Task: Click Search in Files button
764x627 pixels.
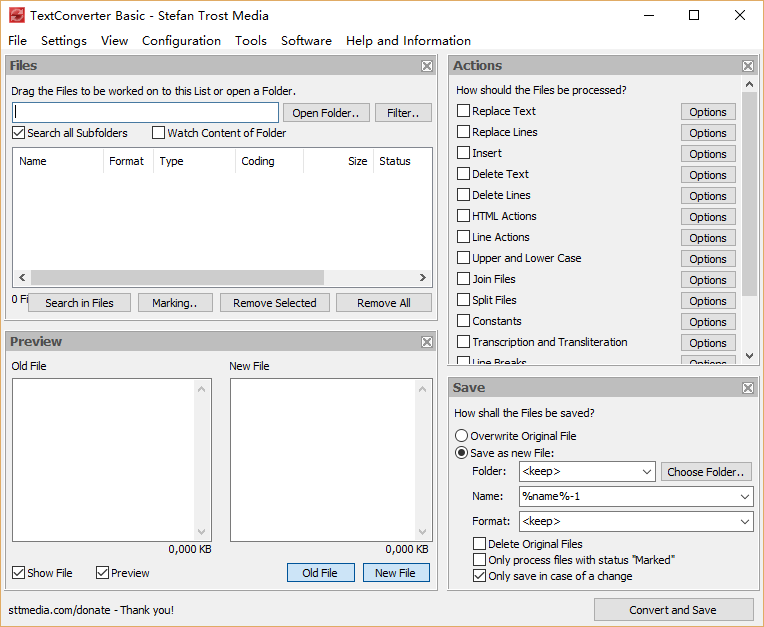Action: click(79, 303)
